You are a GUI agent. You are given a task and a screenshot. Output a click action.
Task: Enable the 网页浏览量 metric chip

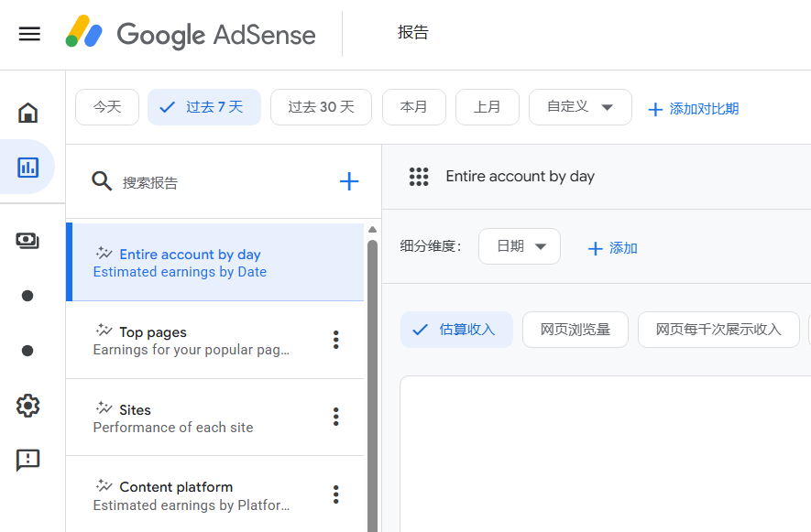point(575,330)
